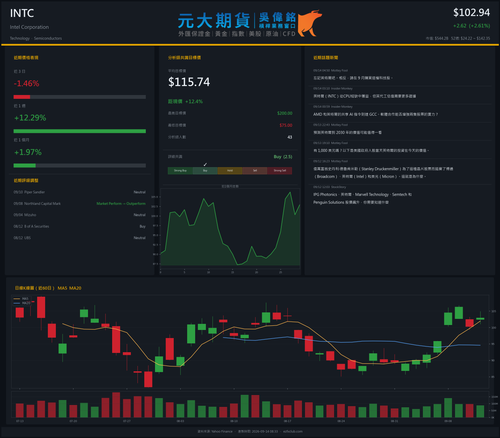
Task: Click the $200.00 high target value
Action: (x=285, y=113)
